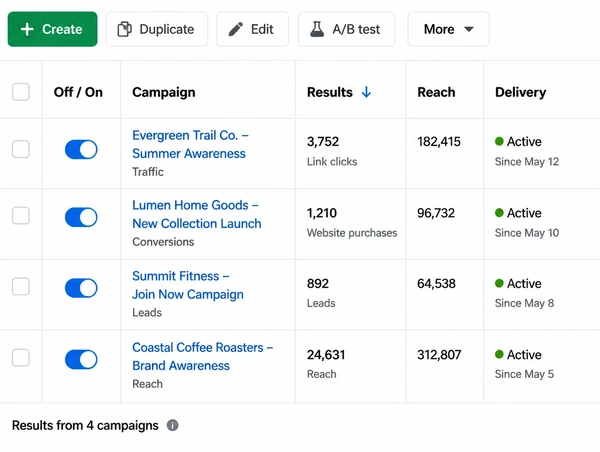The height and width of the screenshot is (452, 600).
Task: Select the Summit Fitness campaign checkbox
Action: (21, 287)
